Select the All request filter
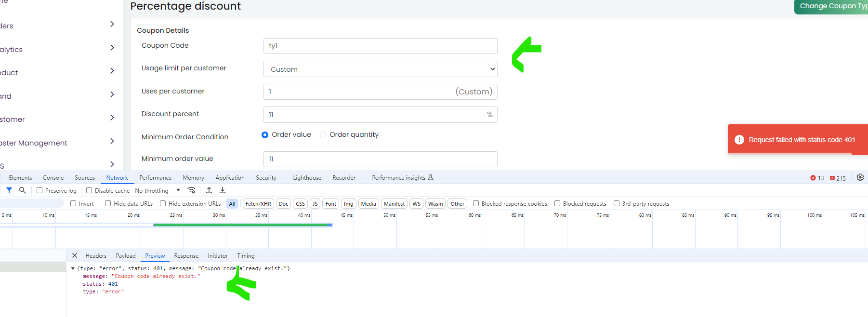The width and height of the screenshot is (868, 317). [x=232, y=204]
